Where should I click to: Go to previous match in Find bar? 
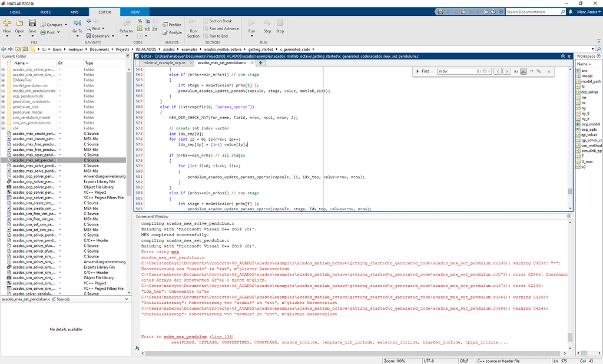498,71
